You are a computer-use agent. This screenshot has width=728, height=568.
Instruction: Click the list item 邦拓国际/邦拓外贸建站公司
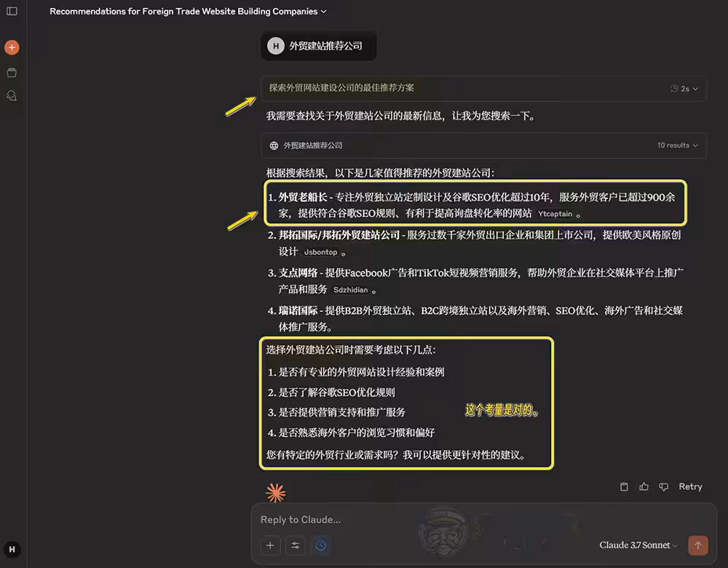474,243
